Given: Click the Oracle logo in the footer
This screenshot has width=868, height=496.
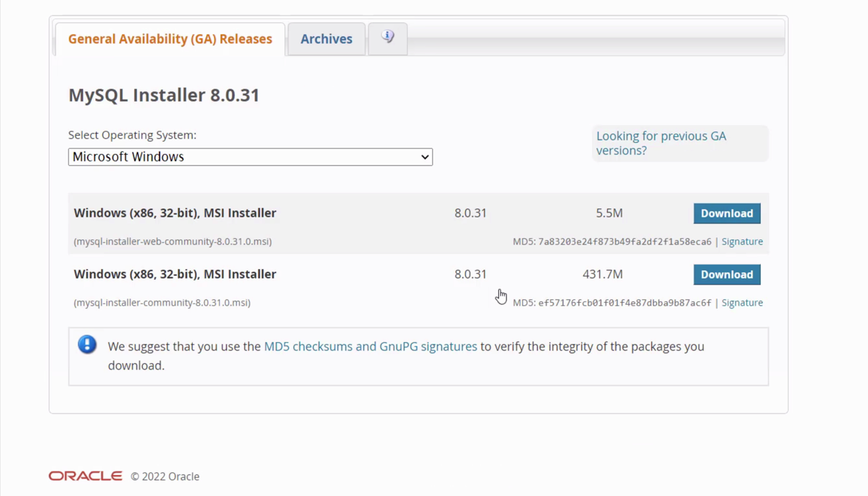Looking at the screenshot, I should [85, 476].
